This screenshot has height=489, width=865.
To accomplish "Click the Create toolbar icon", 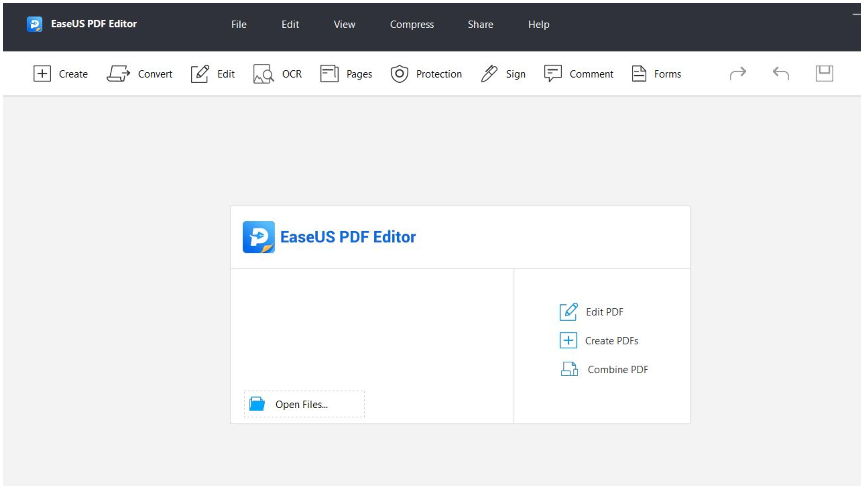I will [42, 73].
